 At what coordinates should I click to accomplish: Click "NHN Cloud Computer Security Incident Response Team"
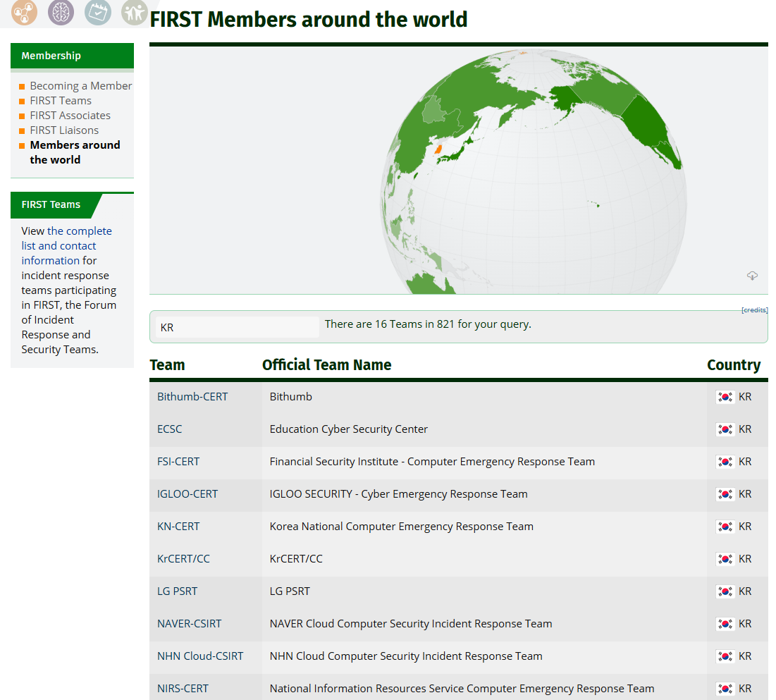click(x=406, y=656)
